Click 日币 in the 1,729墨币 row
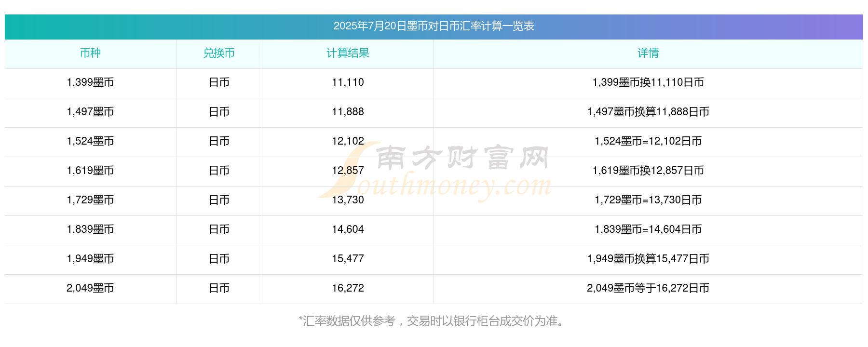The width and height of the screenshot is (868, 347). (x=219, y=200)
